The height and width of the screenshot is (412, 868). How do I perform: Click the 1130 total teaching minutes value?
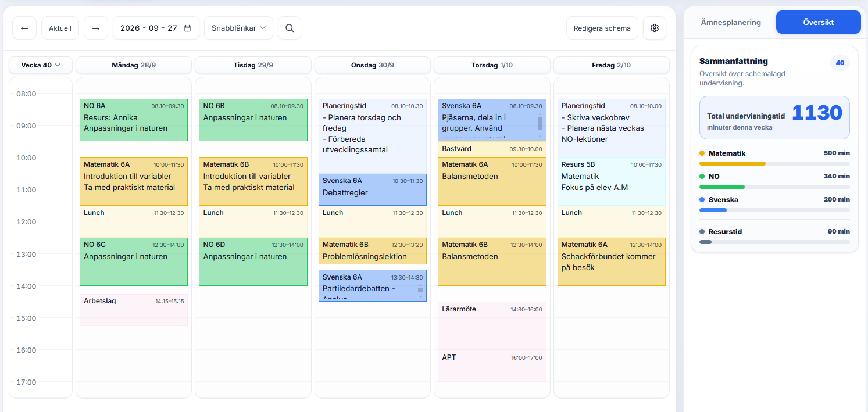click(x=817, y=113)
